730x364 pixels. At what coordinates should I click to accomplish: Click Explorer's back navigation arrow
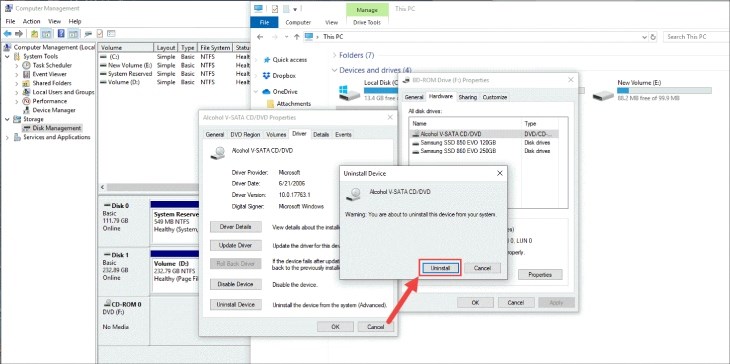click(x=260, y=37)
